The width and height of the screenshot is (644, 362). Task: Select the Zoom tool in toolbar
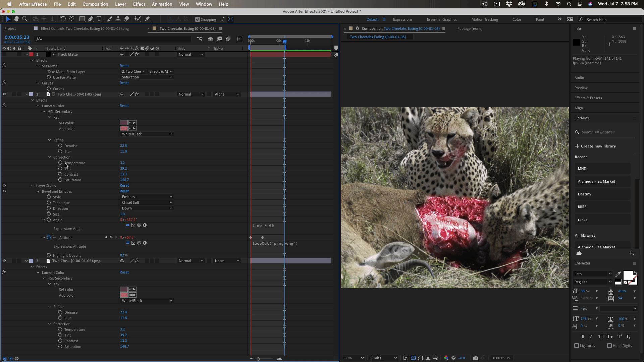pyautogui.click(x=24, y=19)
